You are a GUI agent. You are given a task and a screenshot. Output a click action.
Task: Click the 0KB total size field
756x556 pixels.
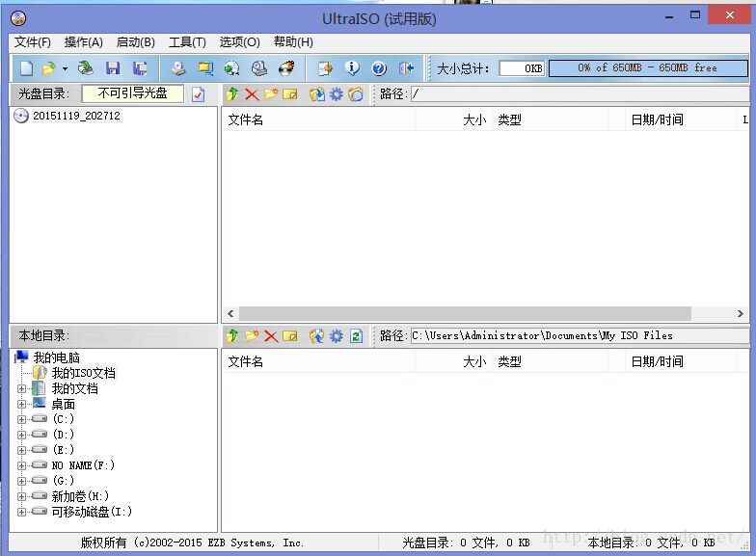523,68
